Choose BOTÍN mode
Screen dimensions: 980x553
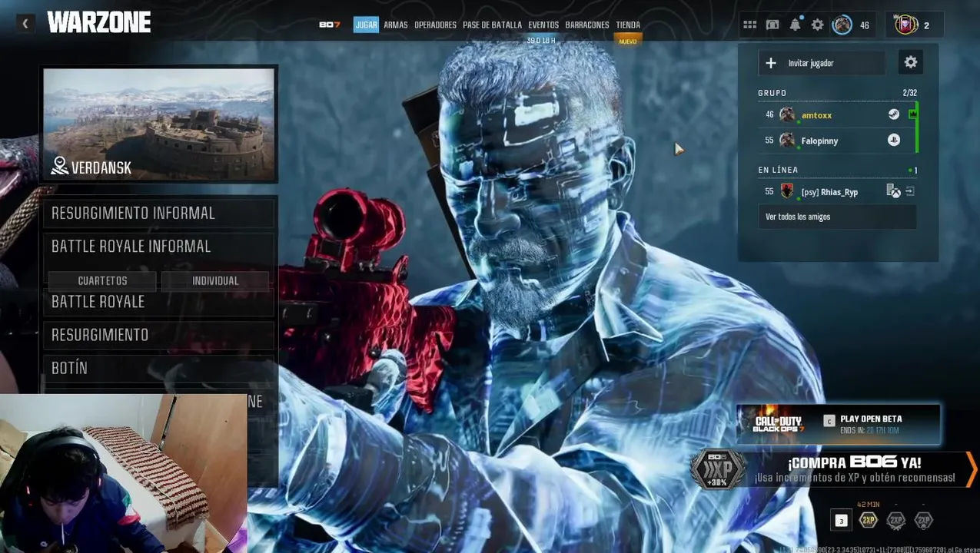(158, 368)
